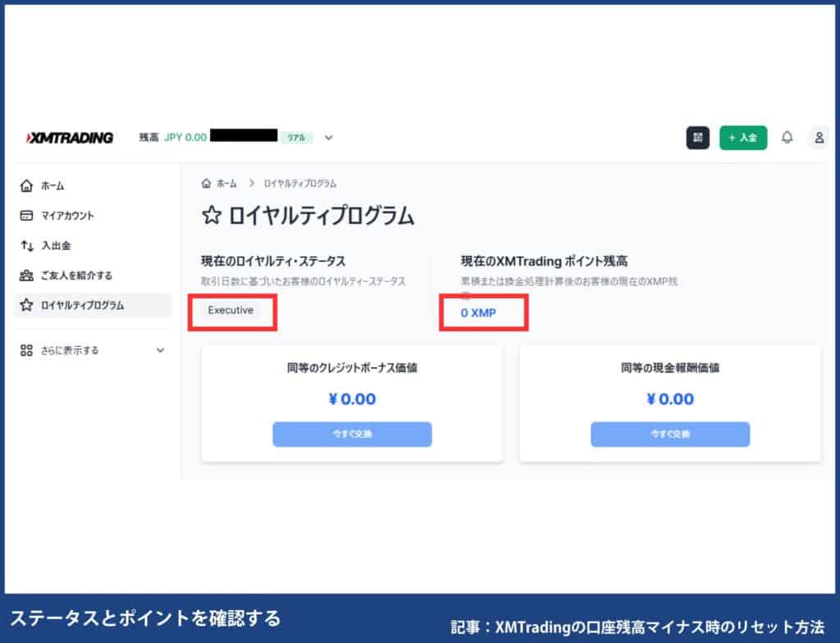Click the 0 XMP points balance
Image resolution: width=840 pixels, height=643 pixels.
[x=478, y=313]
